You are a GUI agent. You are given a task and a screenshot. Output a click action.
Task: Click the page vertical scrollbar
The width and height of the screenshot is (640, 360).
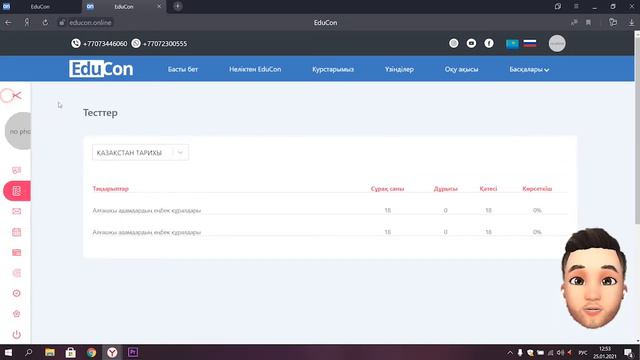637,129
